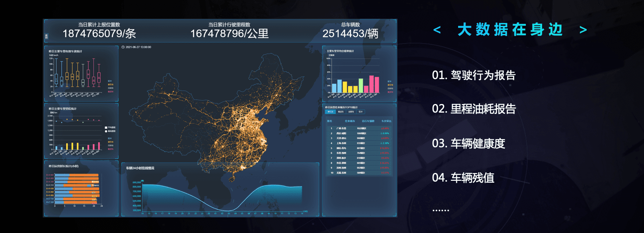Open the 04. 车辆残值 item

[463, 178]
